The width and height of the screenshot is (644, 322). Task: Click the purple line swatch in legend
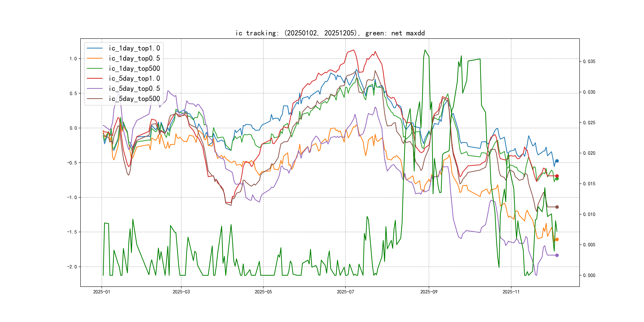pos(94,88)
